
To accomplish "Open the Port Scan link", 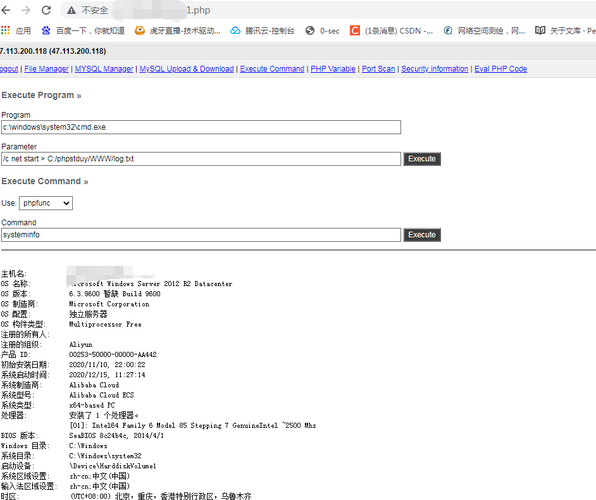I will pos(378,69).
